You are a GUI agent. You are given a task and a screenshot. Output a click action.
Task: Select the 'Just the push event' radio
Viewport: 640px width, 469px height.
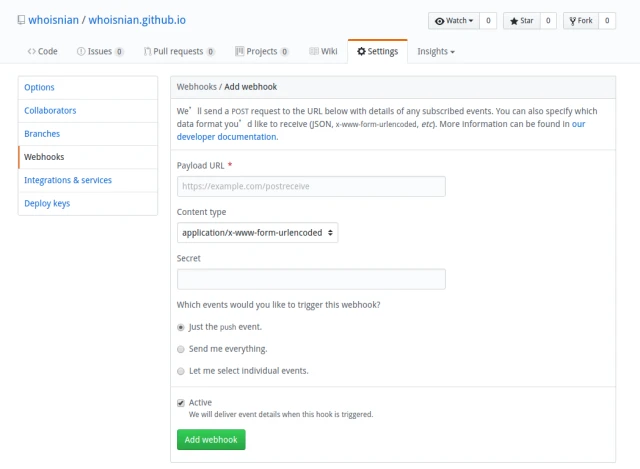181,327
